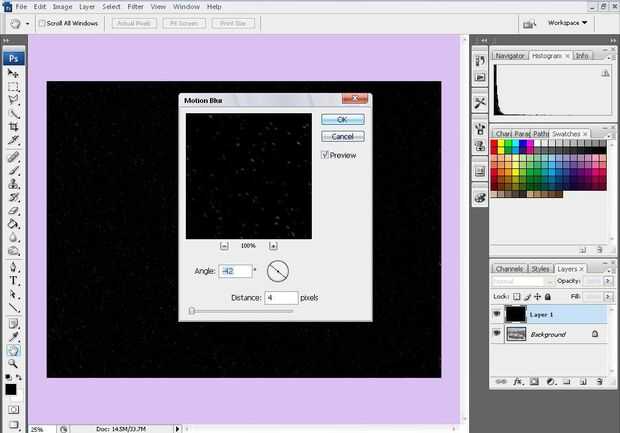Viewport: 620px width, 433px height.
Task: Click the add layer mask icon
Action: [x=534, y=382]
